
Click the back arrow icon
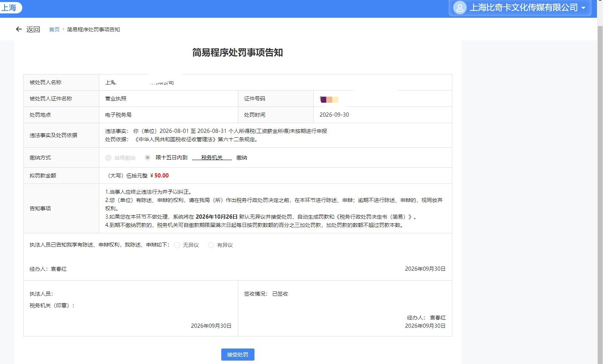[x=19, y=29]
